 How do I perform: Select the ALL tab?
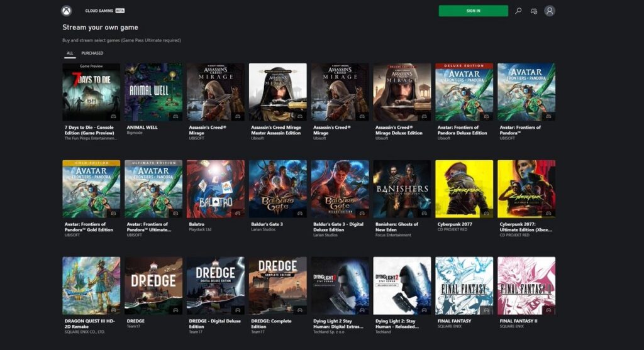click(x=70, y=53)
